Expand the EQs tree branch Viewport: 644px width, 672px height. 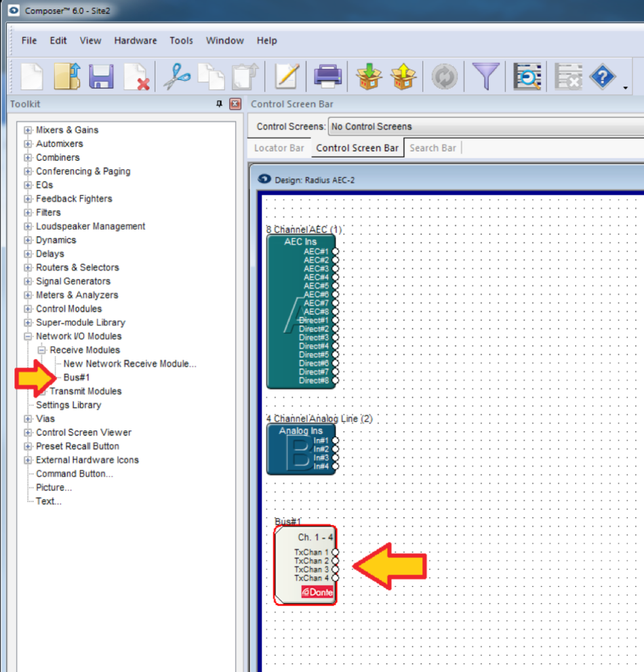tap(27, 185)
